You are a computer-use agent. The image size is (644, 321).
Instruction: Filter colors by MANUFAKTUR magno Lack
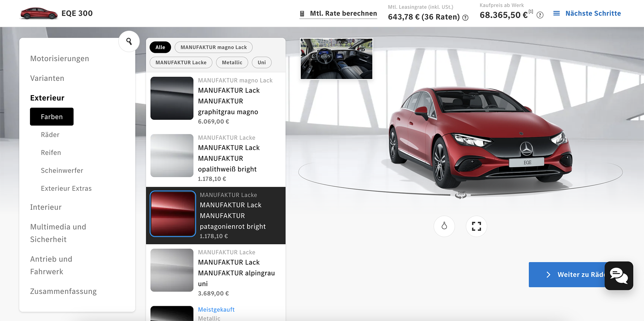[213, 47]
